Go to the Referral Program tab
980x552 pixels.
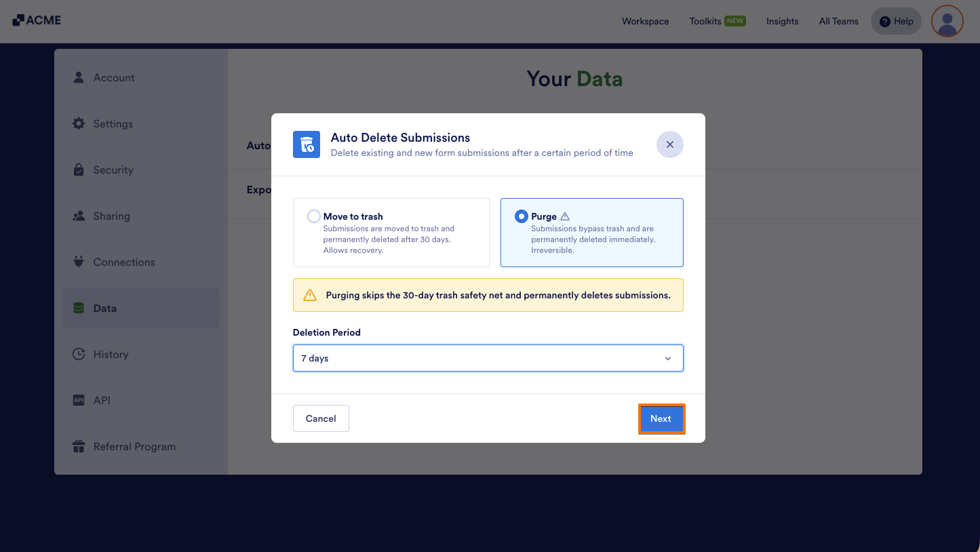[x=141, y=446]
